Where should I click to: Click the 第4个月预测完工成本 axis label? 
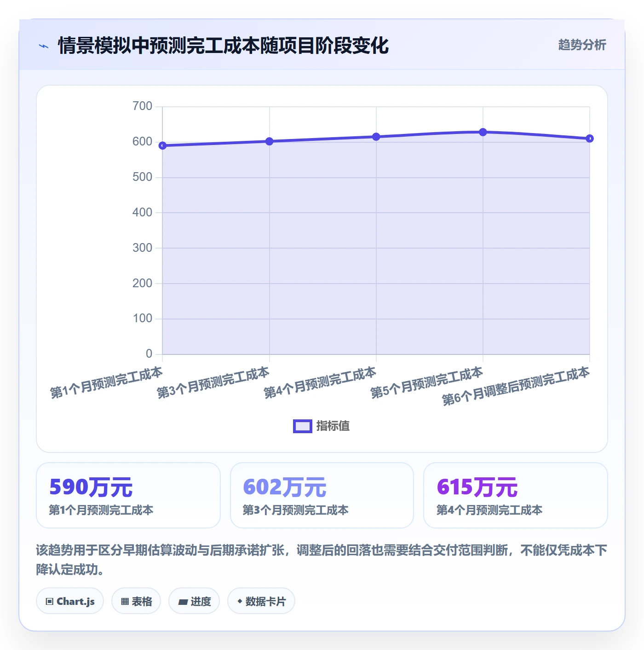320,383
